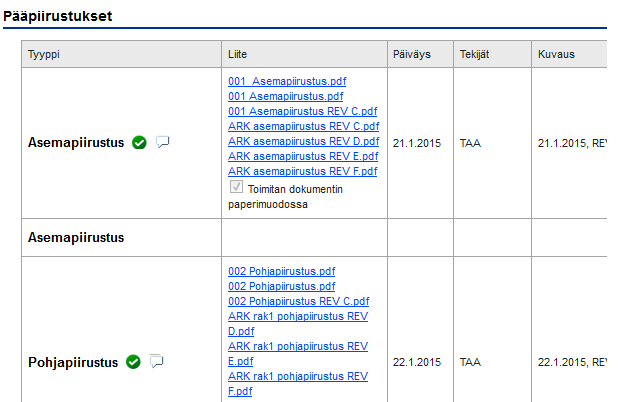The image size is (619, 402).
Task: Open 'ARK asemapiirustus REV D.pdf'
Action: coord(304,141)
